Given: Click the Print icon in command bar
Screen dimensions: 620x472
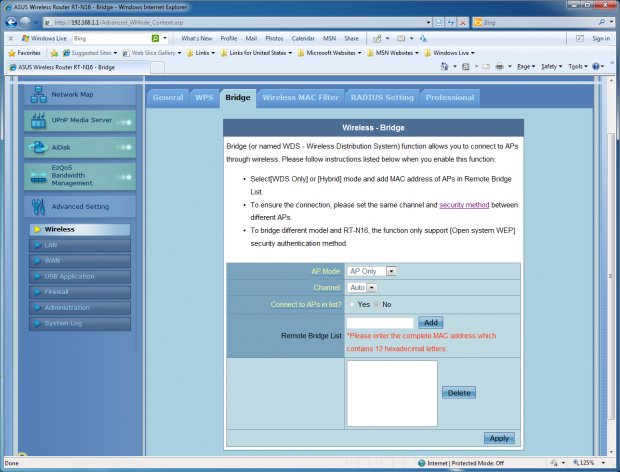Looking at the screenshot, I should 499,67.
